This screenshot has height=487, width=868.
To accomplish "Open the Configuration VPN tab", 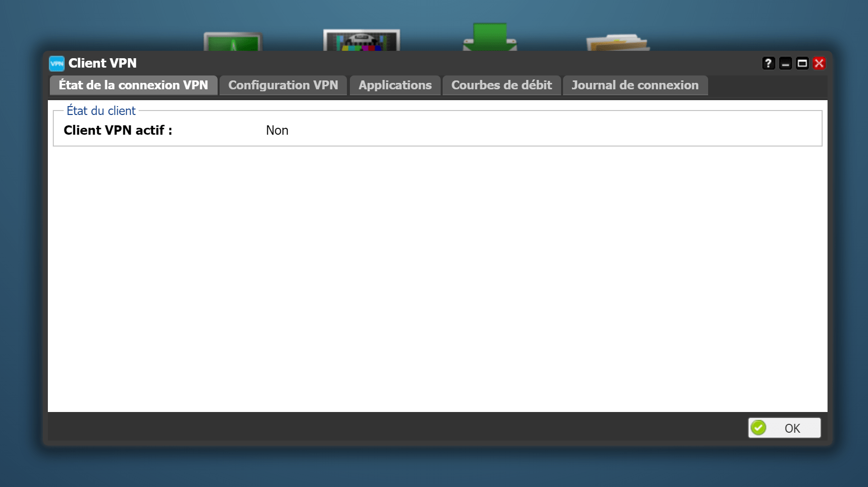I will [x=283, y=85].
